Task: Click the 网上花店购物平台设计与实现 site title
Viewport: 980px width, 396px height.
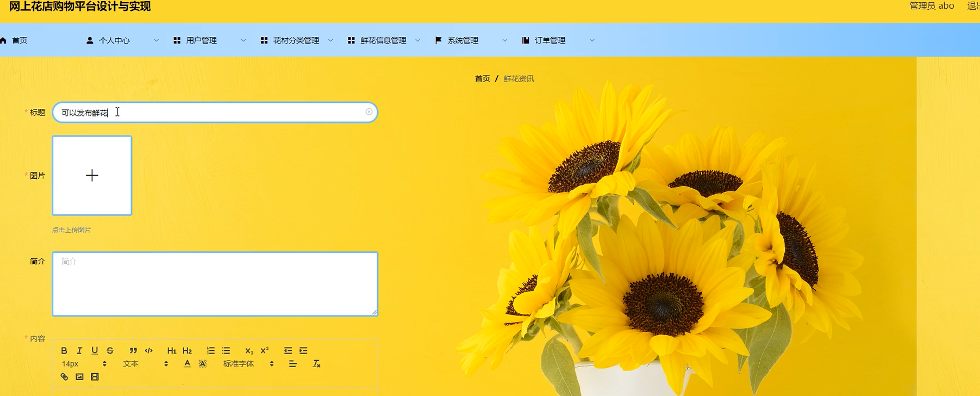Action: (80, 6)
